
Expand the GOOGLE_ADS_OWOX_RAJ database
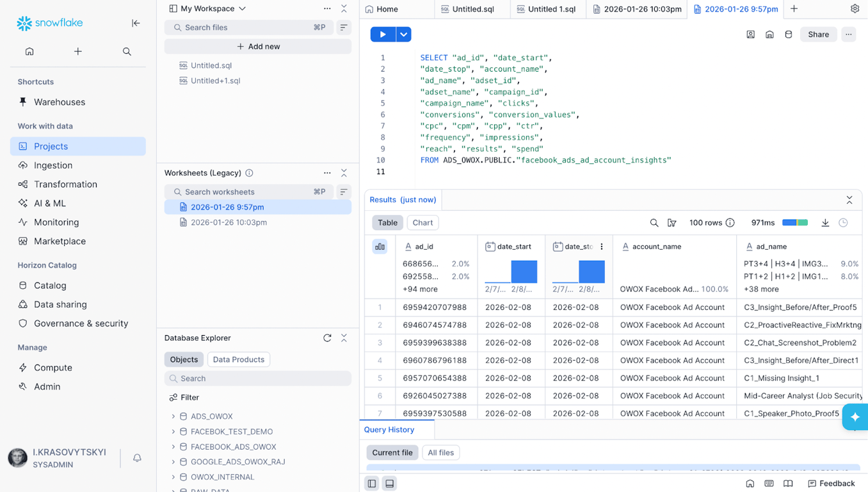173,462
